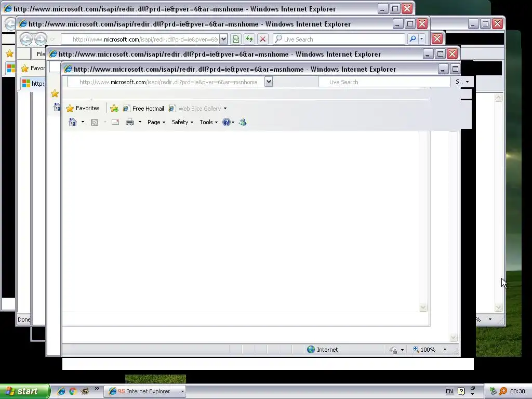Open the Tools menu

208,122
